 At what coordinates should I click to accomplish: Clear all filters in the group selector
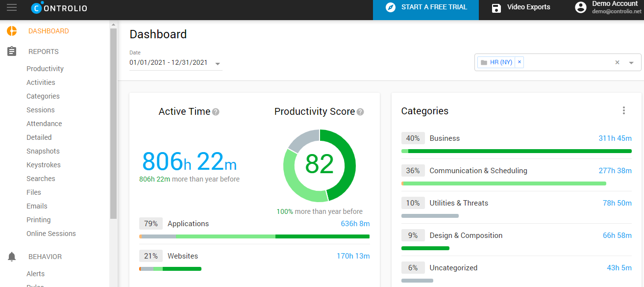point(618,62)
